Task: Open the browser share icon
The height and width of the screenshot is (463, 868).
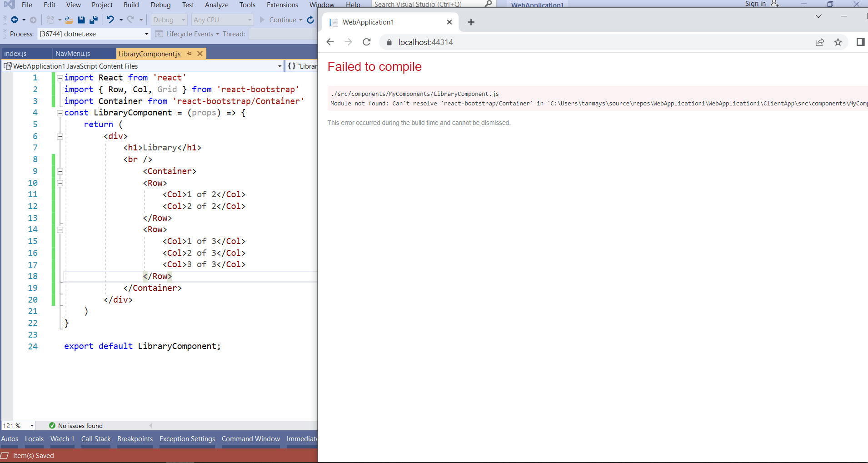Action: (820, 42)
